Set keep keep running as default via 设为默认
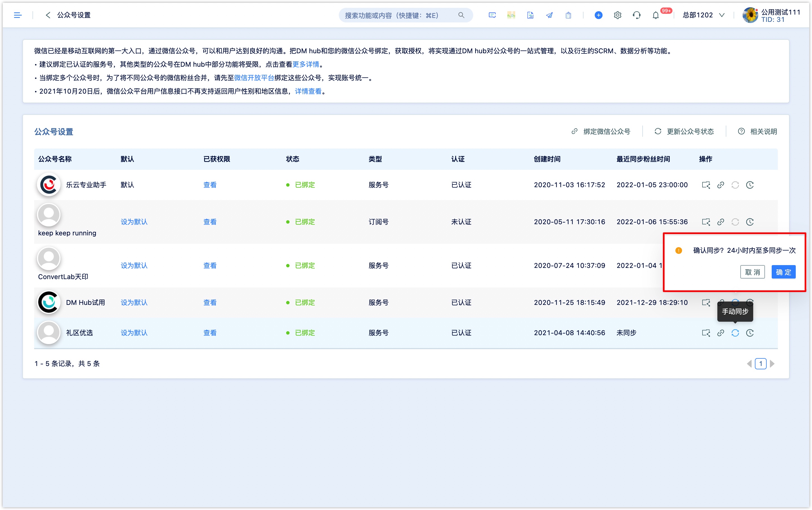 click(x=134, y=222)
